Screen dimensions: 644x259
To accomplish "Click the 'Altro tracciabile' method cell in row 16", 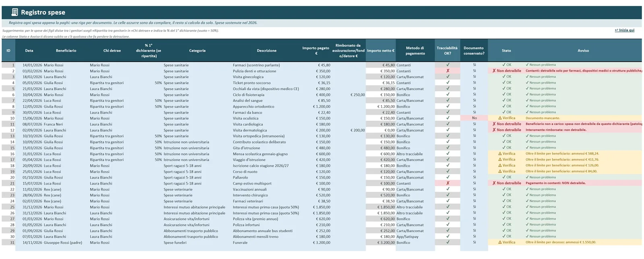I will click(x=409, y=154).
